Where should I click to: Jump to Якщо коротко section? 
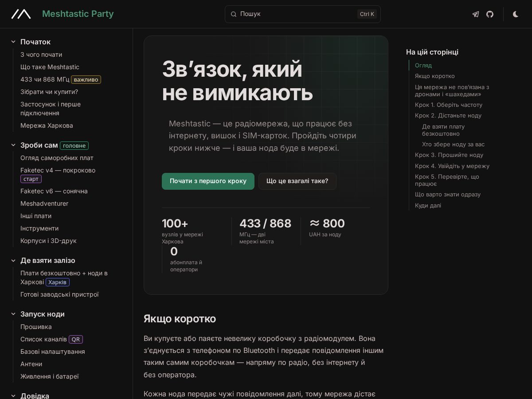pyautogui.click(x=435, y=76)
